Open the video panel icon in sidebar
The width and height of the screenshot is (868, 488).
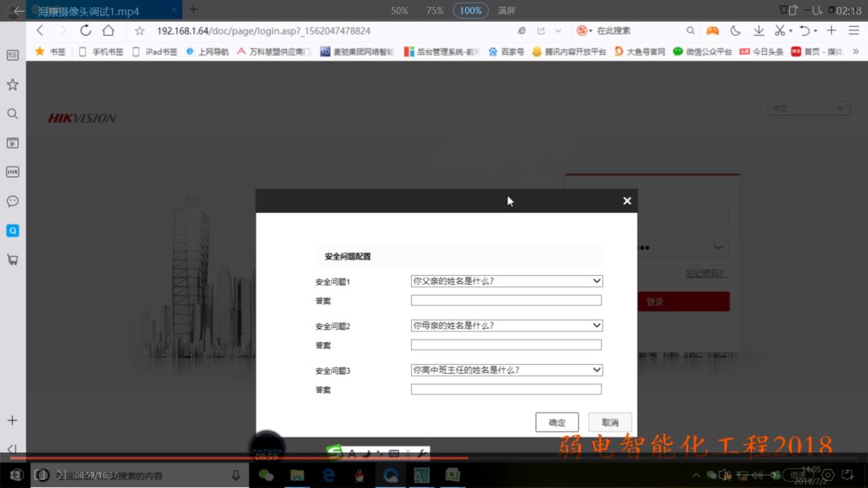(x=12, y=143)
